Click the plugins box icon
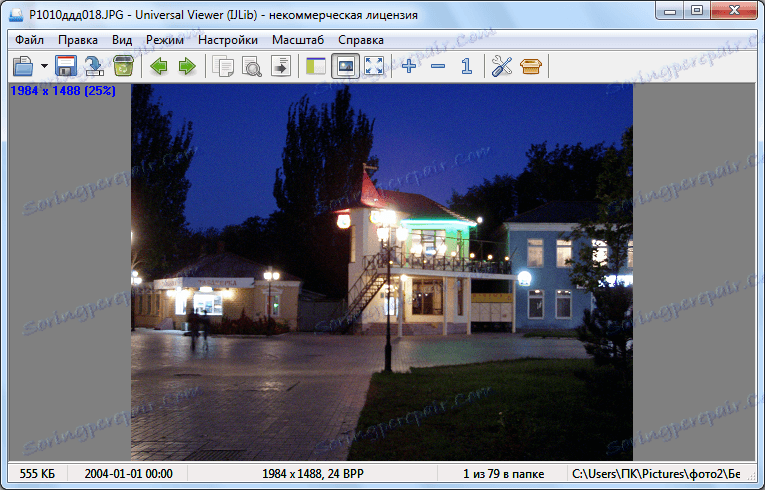 pyautogui.click(x=531, y=66)
